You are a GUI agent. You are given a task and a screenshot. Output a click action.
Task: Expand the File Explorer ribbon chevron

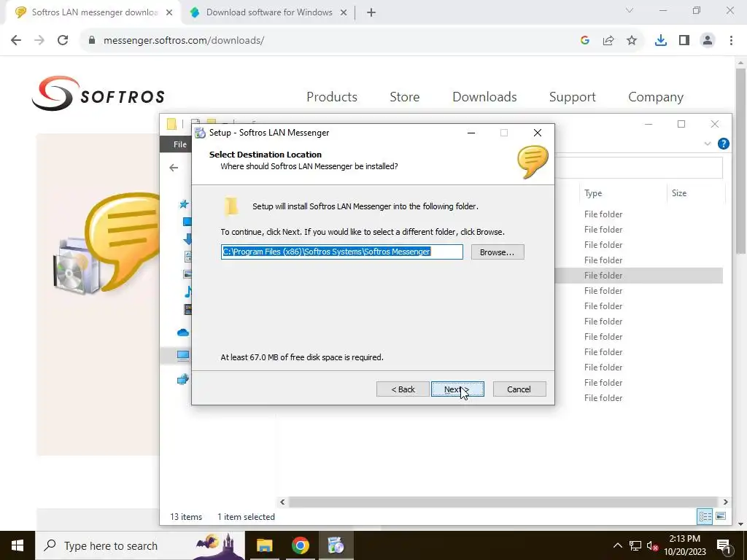tap(708, 144)
